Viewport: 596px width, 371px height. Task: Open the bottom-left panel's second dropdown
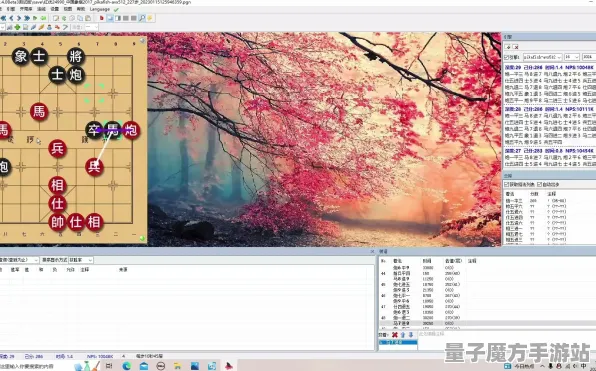point(81,260)
